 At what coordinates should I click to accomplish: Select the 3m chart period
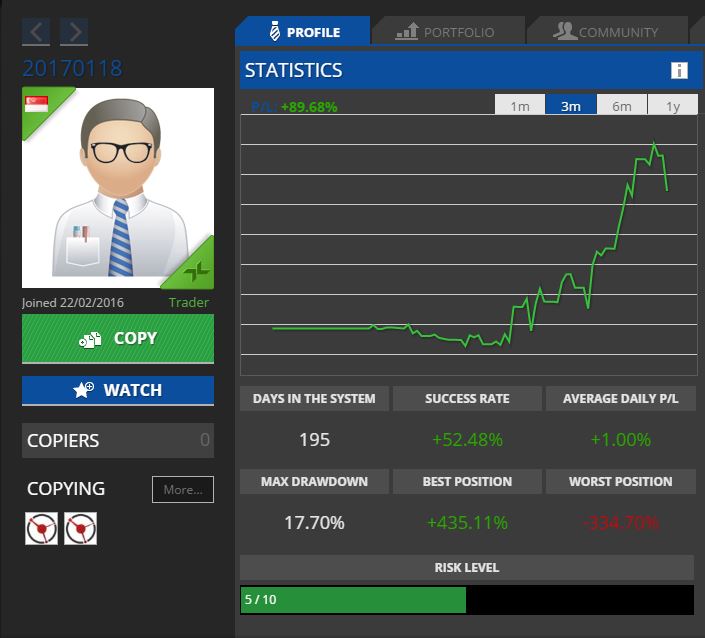pyautogui.click(x=571, y=106)
